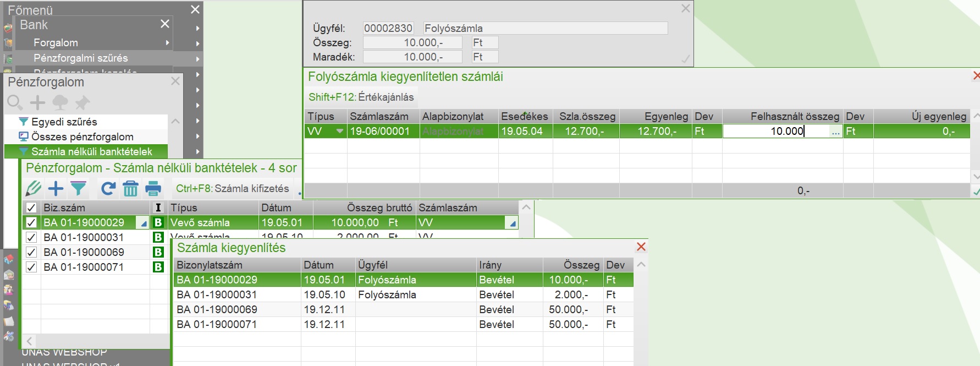Click the Vevő számla cell in first row
This screenshot has height=366, width=980.
pos(213,222)
